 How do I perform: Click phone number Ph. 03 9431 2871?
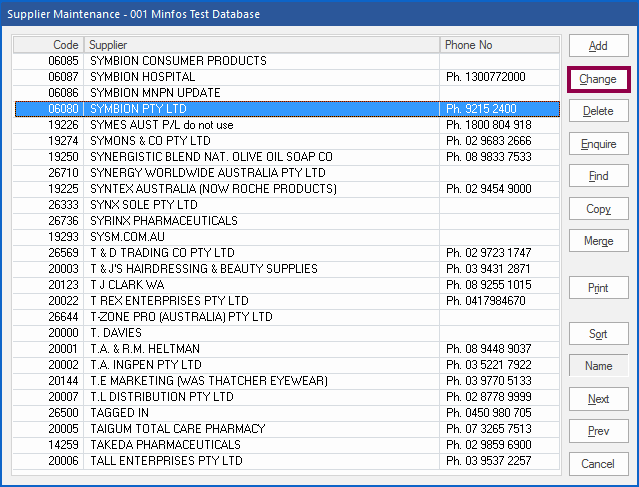click(x=488, y=269)
